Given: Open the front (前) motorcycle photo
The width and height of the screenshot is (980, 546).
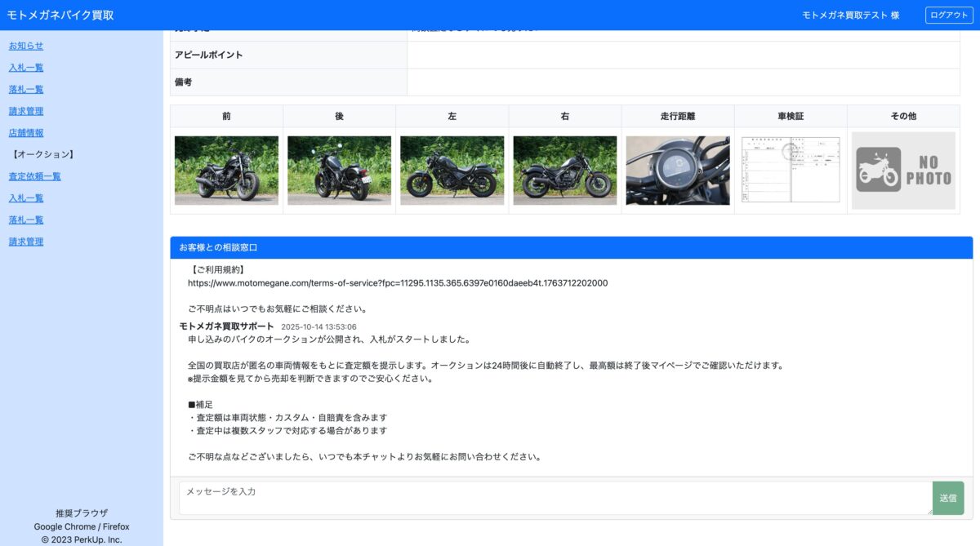Looking at the screenshot, I should (x=226, y=170).
